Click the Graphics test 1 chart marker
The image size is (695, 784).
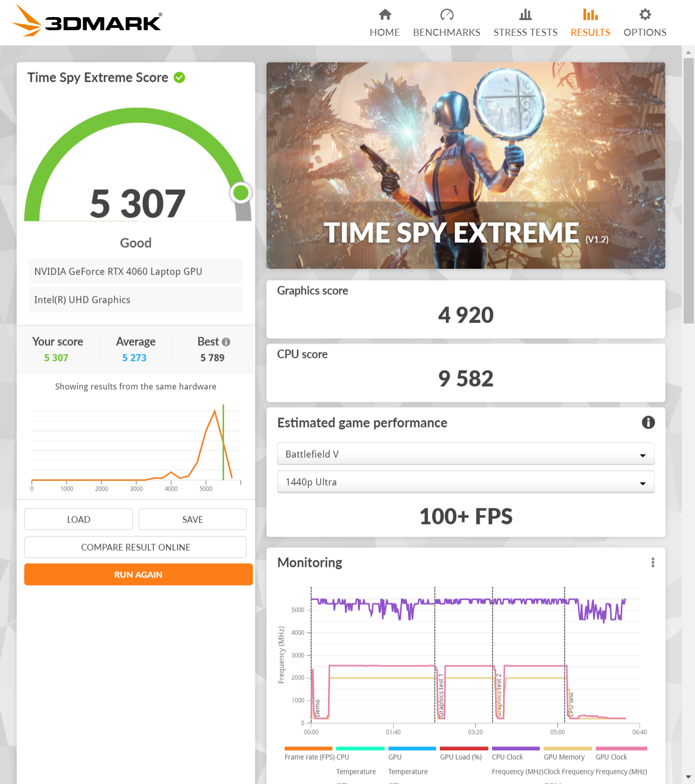[441, 696]
